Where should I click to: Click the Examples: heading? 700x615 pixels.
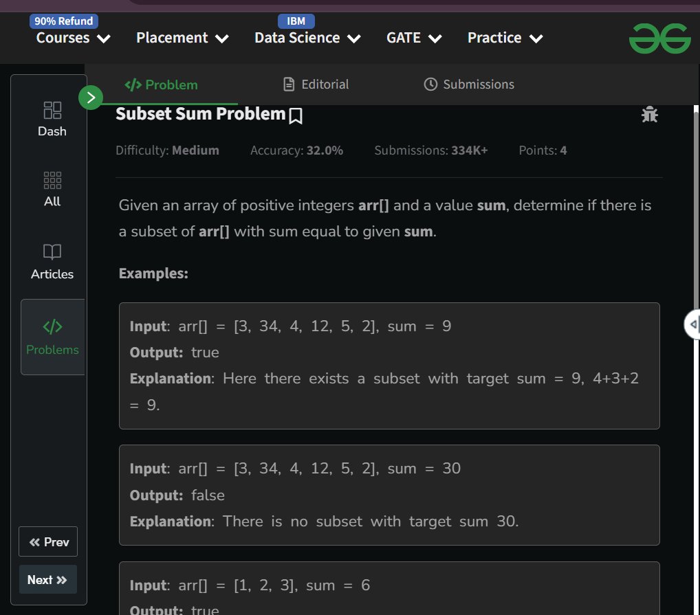[x=153, y=273]
